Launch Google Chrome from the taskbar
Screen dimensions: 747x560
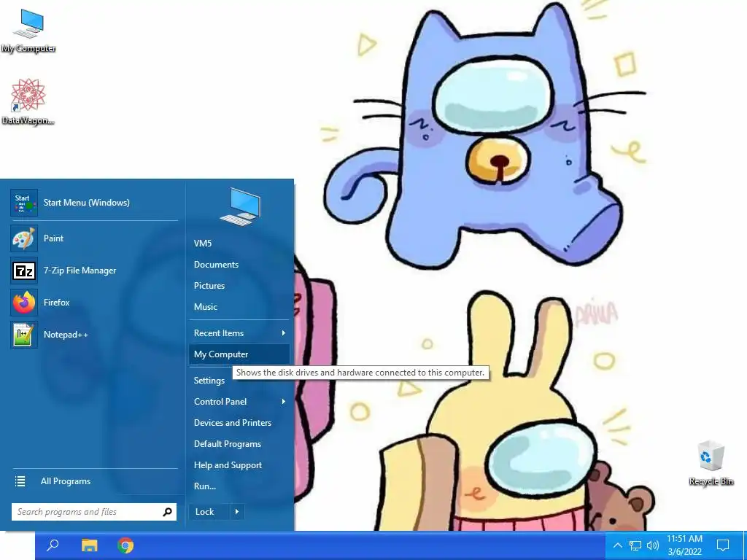(125, 545)
